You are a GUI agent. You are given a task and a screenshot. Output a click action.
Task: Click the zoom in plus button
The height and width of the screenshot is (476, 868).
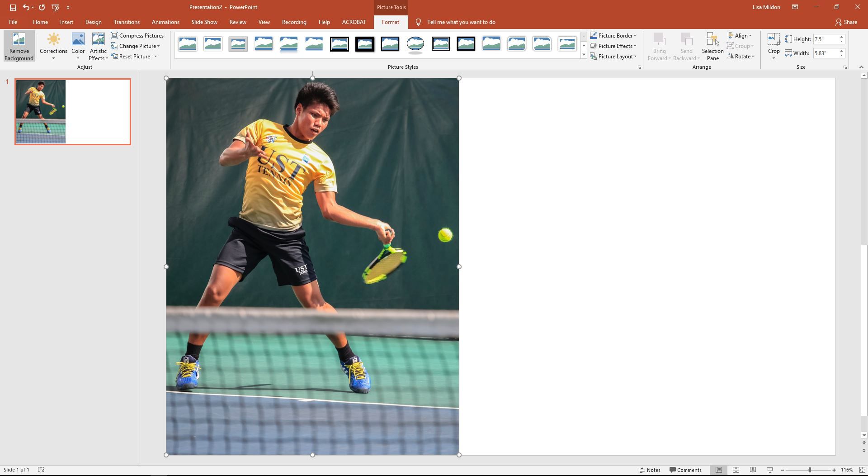pos(834,470)
